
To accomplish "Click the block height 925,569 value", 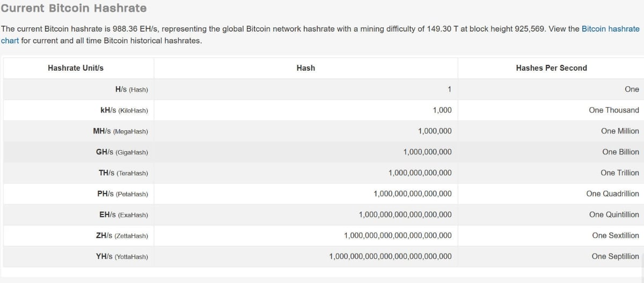I will (530, 29).
